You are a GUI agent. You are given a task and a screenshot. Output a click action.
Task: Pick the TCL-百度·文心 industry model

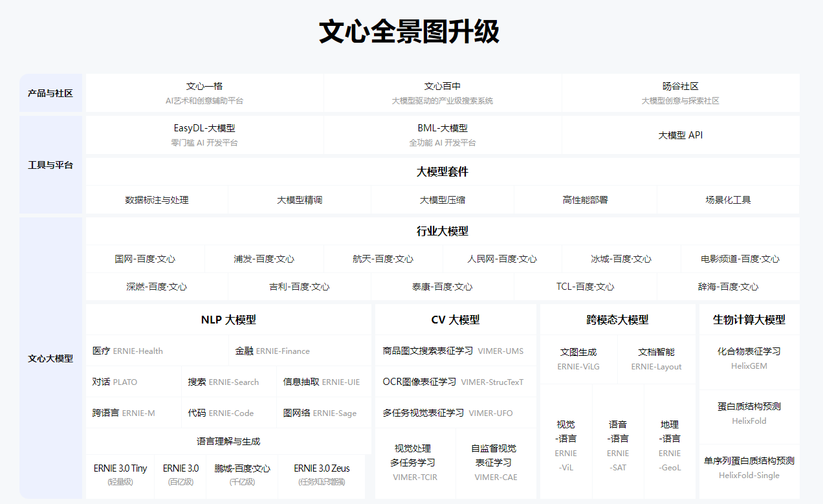coord(586,287)
